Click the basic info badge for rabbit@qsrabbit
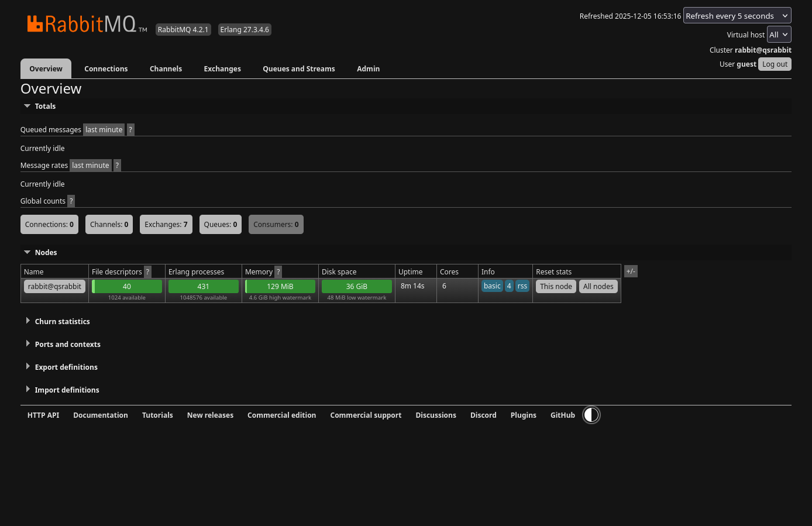Image resolution: width=812 pixels, height=526 pixels. click(x=492, y=286)
